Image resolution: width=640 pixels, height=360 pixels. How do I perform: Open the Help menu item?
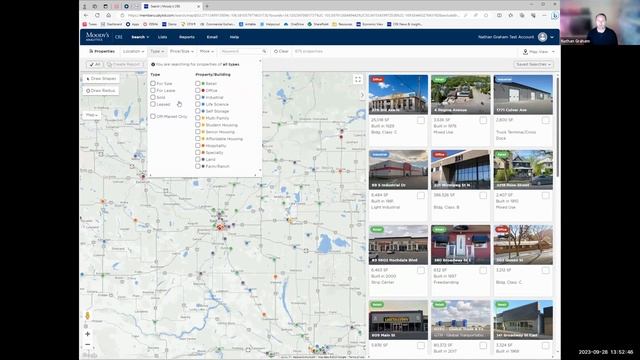(x=234, y=37)
